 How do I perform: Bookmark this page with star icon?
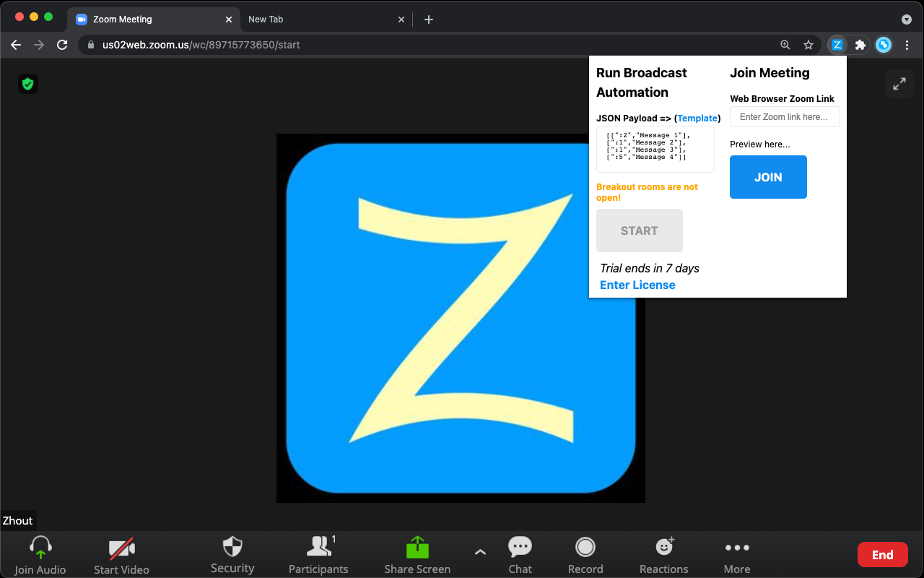pyautogui.click(x=808, y=45)
